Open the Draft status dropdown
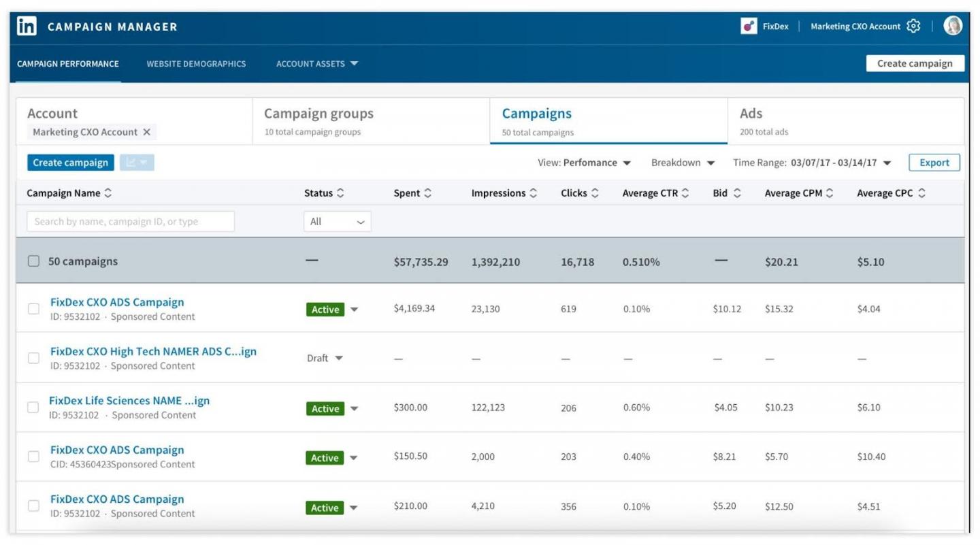 pyautogui.click(x=339, y=359)
